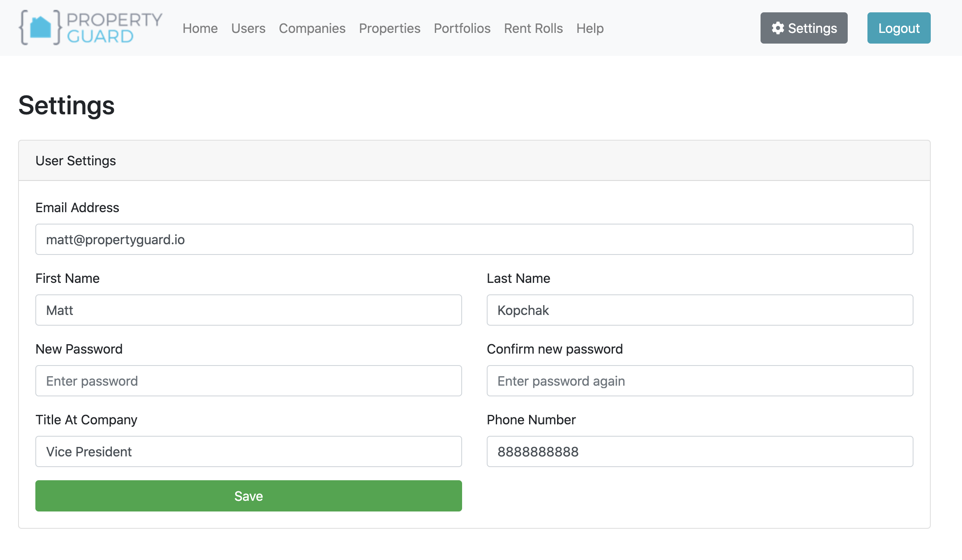Open the Properties page
This screenshot has width=962, height=560.
pyautogui.click(x=389, y=28)
